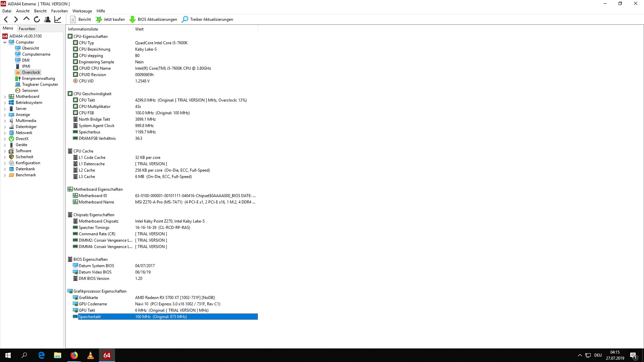Launch Firefox from the taskbar
Screen dimensions: 644x362
(74, 355)
